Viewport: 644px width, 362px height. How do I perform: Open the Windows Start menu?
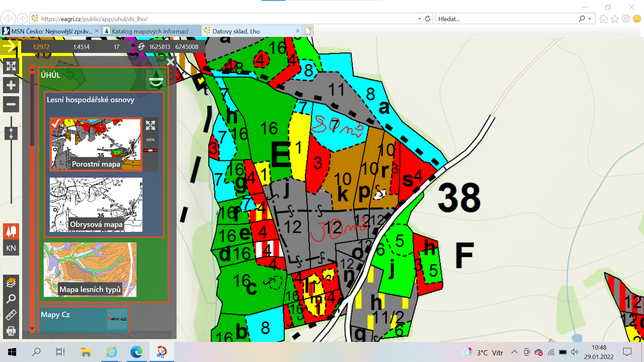12,352
